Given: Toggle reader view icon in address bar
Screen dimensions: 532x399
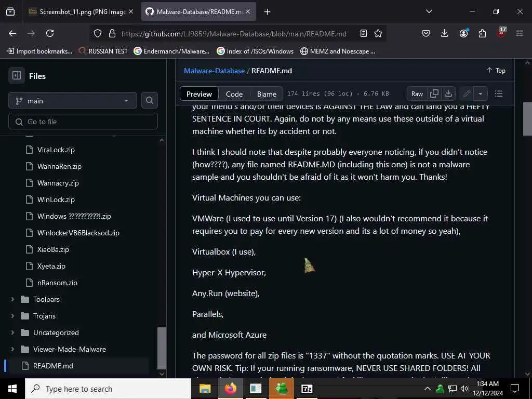Looking at the screenshot, I should [363, 33].
